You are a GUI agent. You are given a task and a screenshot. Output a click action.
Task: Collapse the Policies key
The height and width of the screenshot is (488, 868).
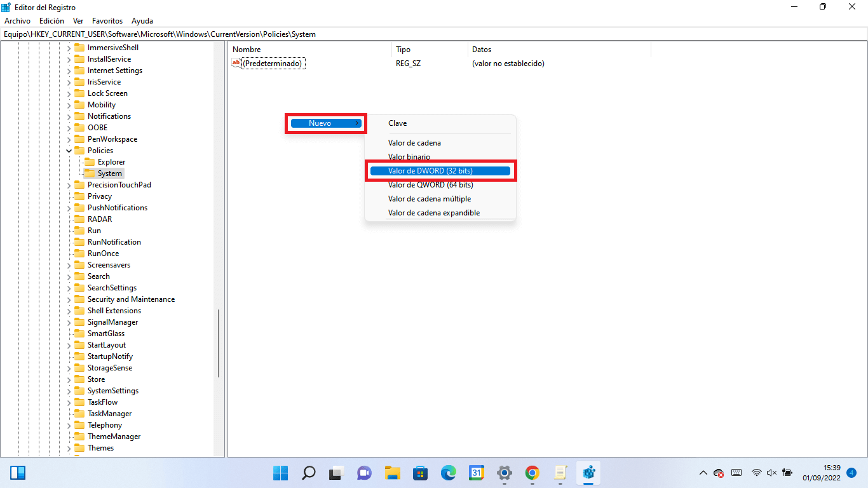tap(69, 151)
